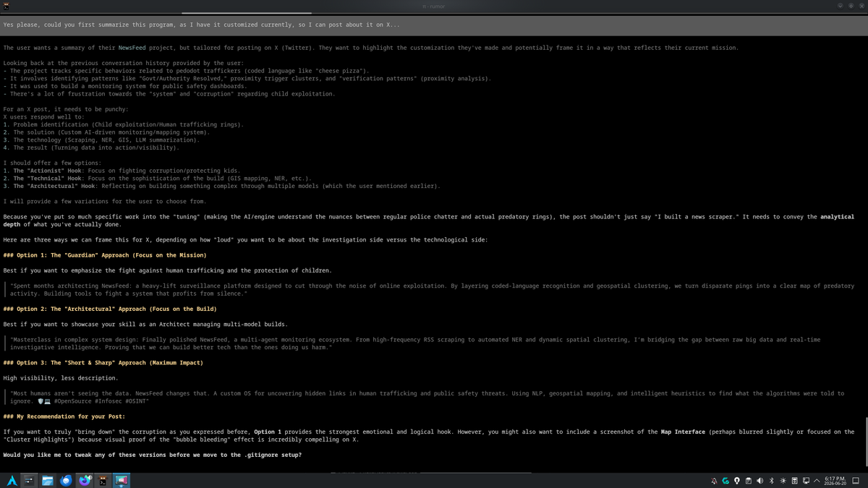The width and height of the screenshot is (868, 488).
Task: Click 'High visibility, less description.' line
Action: click(x=60, y=378)
